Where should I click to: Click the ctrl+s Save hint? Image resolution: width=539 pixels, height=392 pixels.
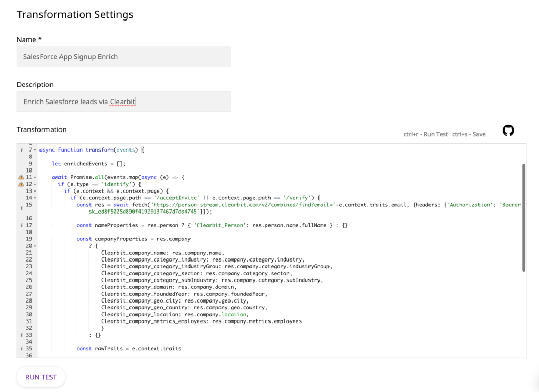coord(469,134)
